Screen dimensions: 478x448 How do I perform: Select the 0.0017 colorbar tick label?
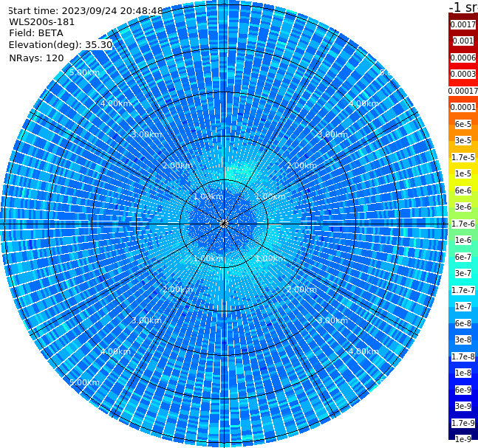(463, 24)
